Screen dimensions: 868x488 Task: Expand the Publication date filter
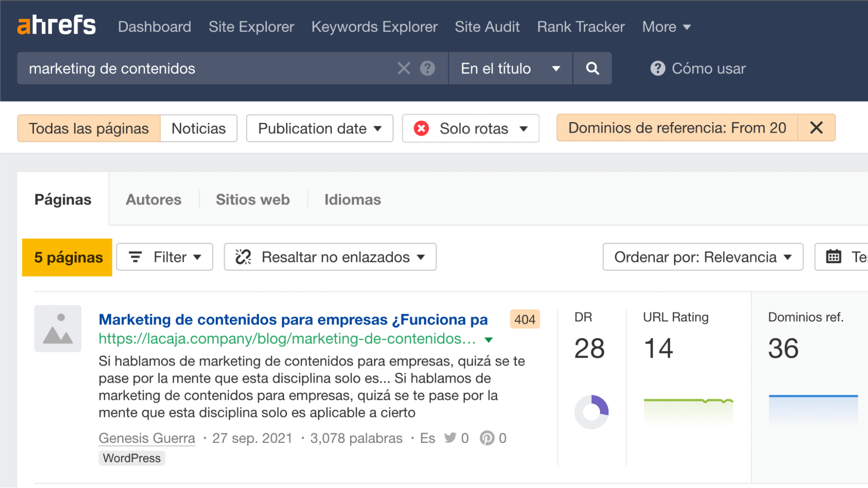click(x=319, y=128)
